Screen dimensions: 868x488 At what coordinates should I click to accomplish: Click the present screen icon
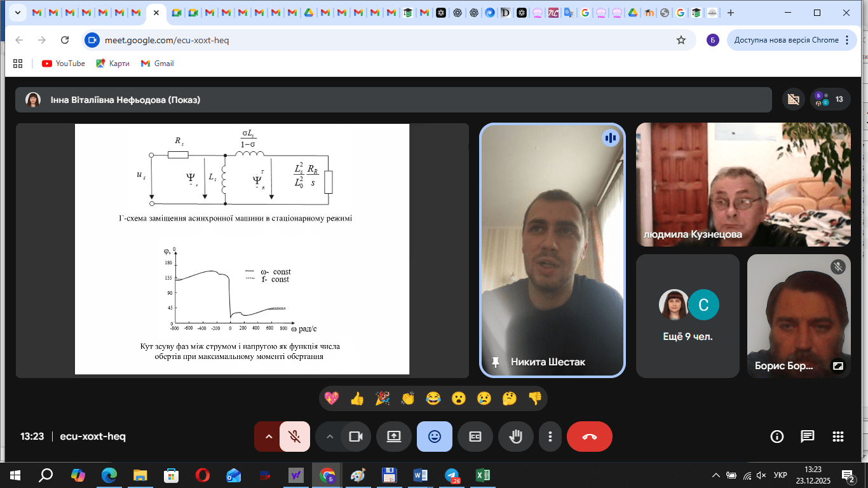394,437
